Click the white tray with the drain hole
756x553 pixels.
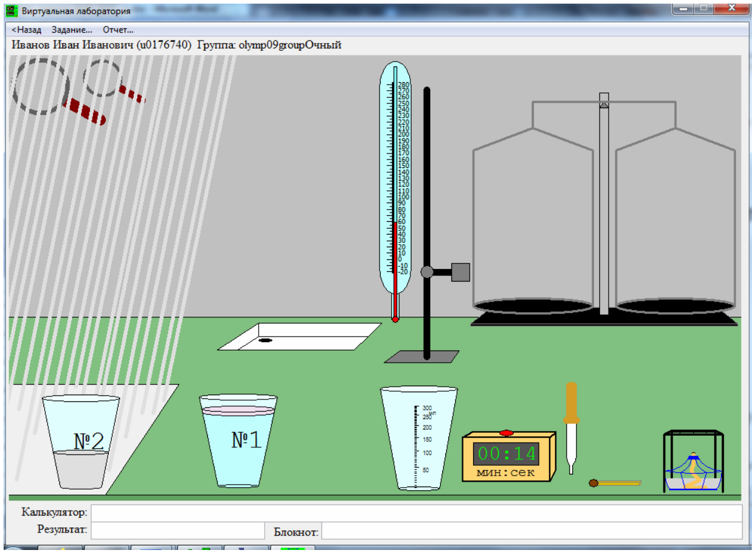[300, 336]
